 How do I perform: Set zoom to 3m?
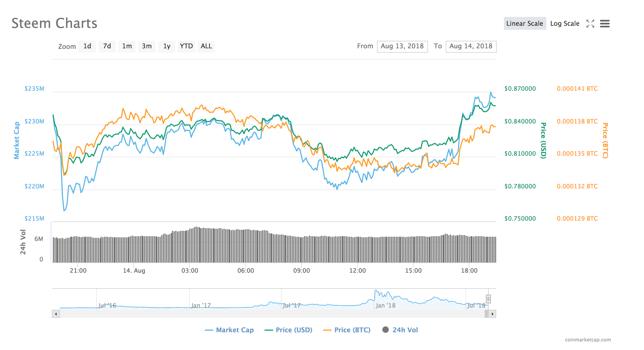coord(147,46)
